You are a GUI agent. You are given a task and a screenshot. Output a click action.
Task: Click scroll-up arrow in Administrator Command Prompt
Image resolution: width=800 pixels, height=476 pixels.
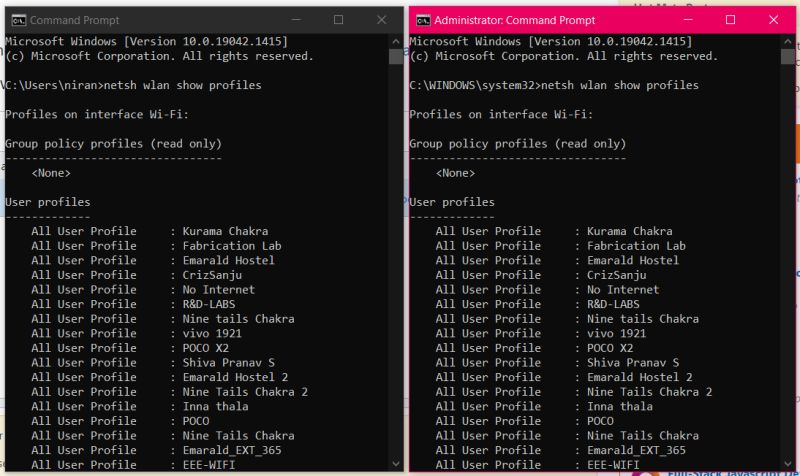coord(787,41)
